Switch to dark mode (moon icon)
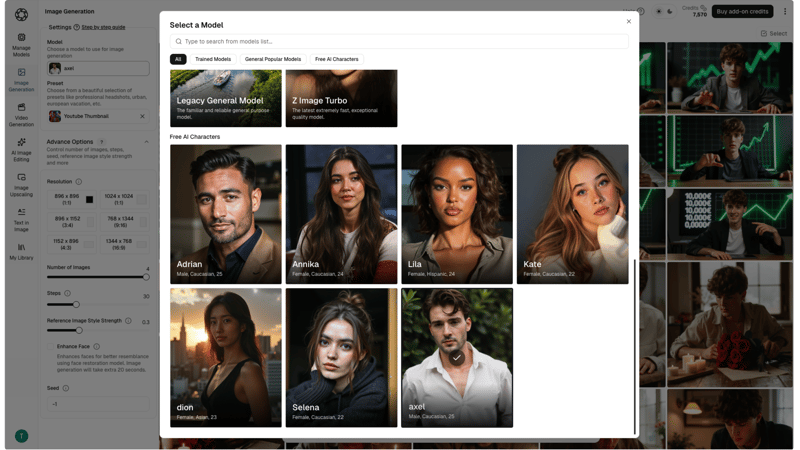This screenshot has width=800, height=450. (670, 11)
